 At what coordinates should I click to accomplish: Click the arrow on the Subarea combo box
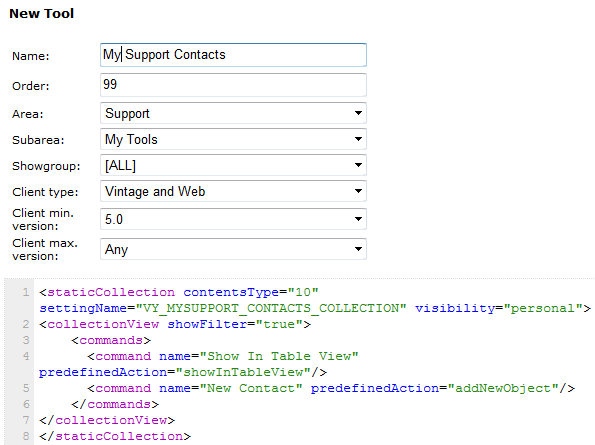[358, 139]
